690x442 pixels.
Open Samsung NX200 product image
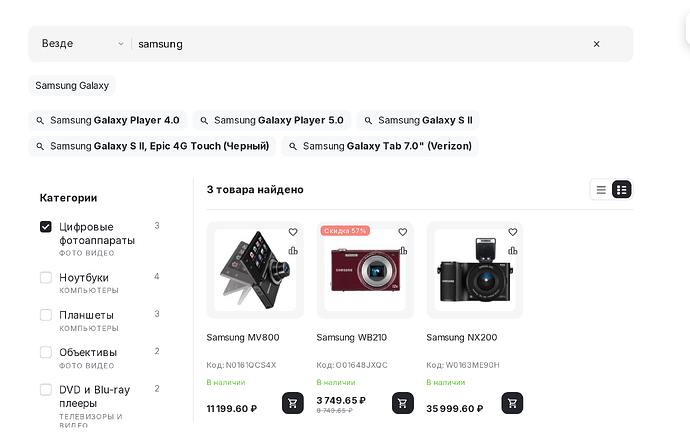tap(475, 270)
